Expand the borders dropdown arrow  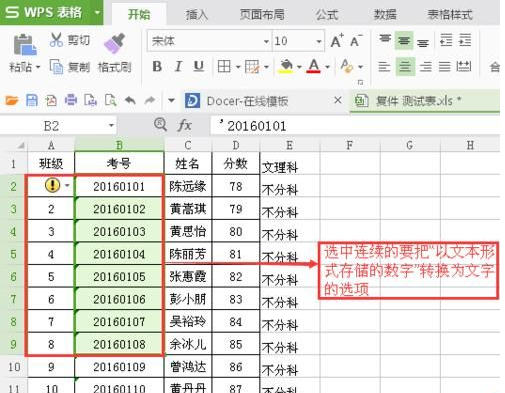238,67
